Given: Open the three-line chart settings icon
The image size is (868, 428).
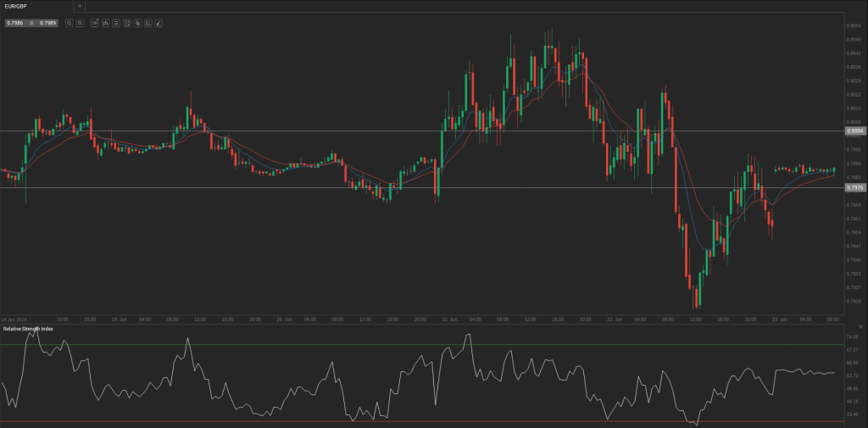Looking at the screenshot, I should coord(115,23).
